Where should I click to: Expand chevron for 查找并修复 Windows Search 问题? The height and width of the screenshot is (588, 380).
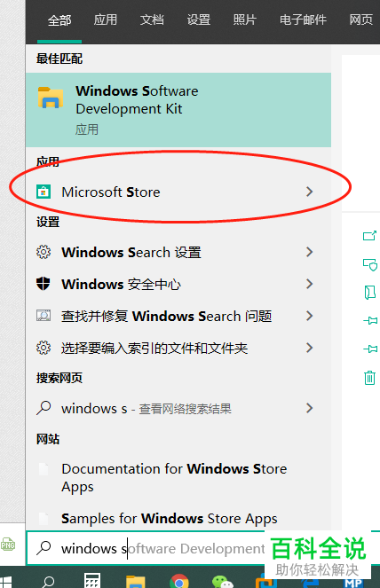coord(309,316)
